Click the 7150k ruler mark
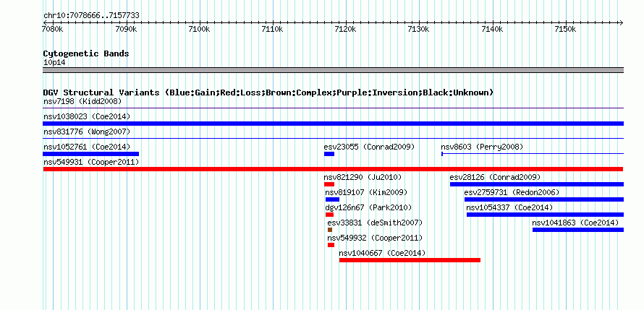This screenshot has width=644, height=310. (566, 30)
